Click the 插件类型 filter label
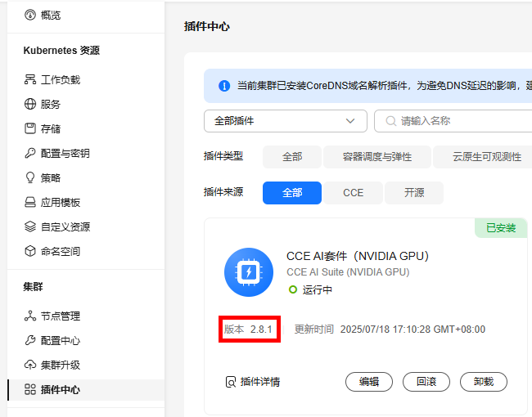The image size is (532, 417). (x=223, y=156)
